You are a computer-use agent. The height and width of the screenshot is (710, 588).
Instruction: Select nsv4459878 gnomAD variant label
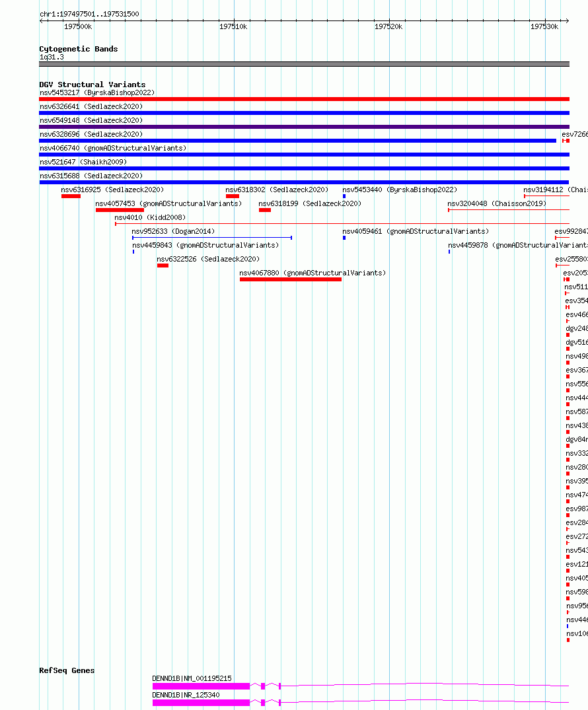pyautogui.click(x=518, y=246)
